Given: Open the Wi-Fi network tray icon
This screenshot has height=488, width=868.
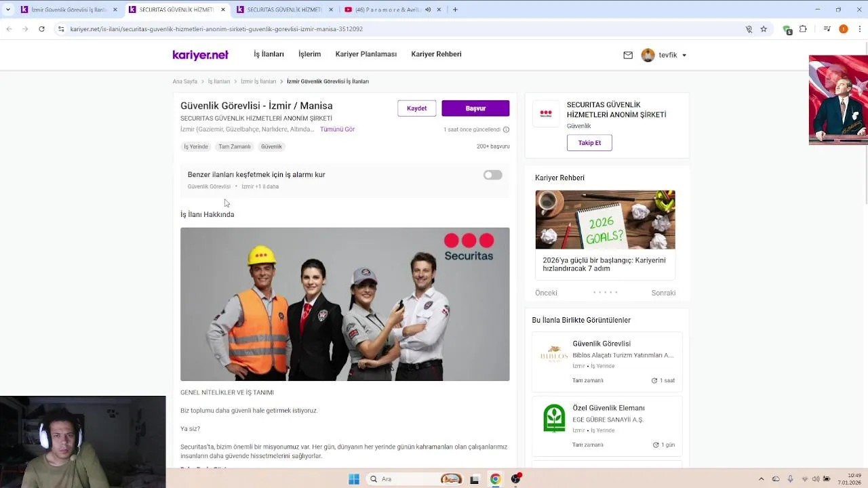Looking at the screenshot, I should [x=804, y=479].
